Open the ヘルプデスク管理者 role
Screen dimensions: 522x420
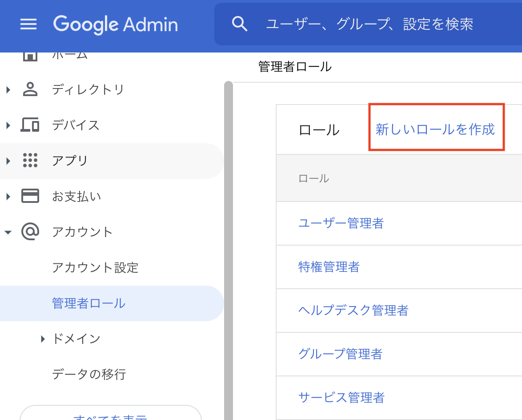tap(353, 311)
